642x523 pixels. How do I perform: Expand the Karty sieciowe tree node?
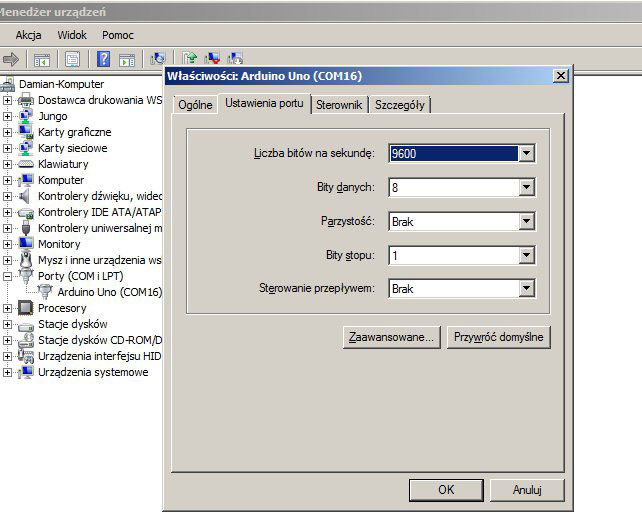tap(8, 148)
